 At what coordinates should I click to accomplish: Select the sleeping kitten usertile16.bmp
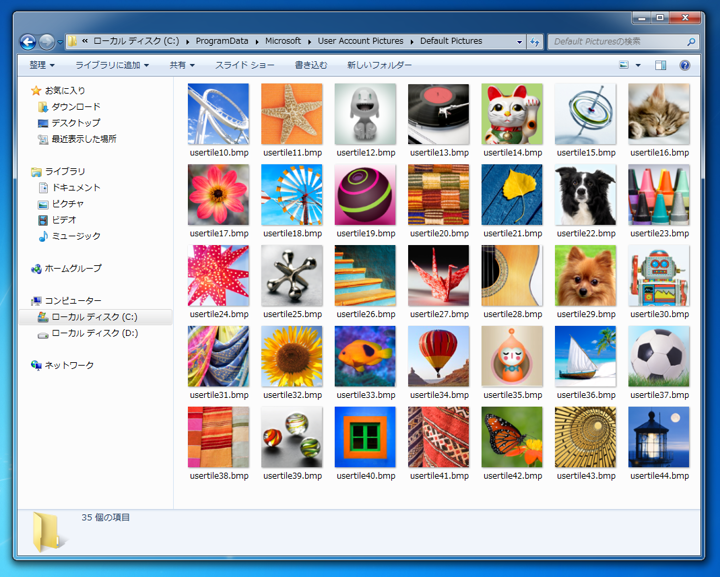click(659, 114)
